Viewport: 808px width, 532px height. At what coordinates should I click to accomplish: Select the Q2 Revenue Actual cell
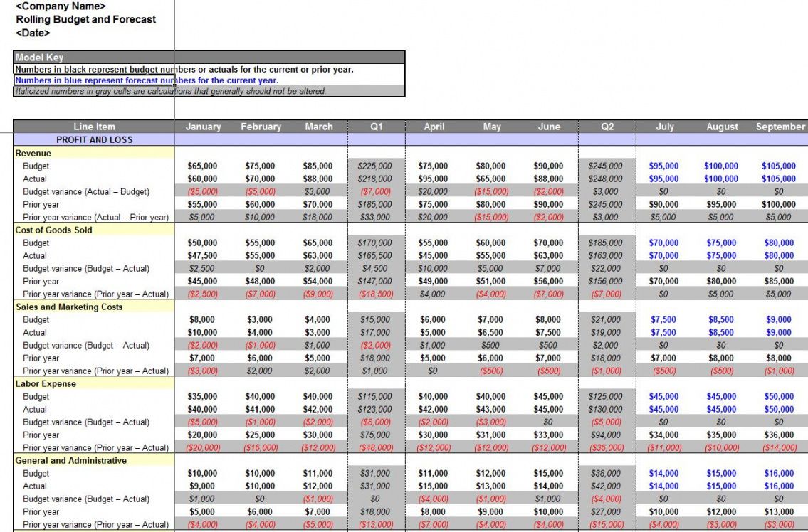tap(606, 179)
